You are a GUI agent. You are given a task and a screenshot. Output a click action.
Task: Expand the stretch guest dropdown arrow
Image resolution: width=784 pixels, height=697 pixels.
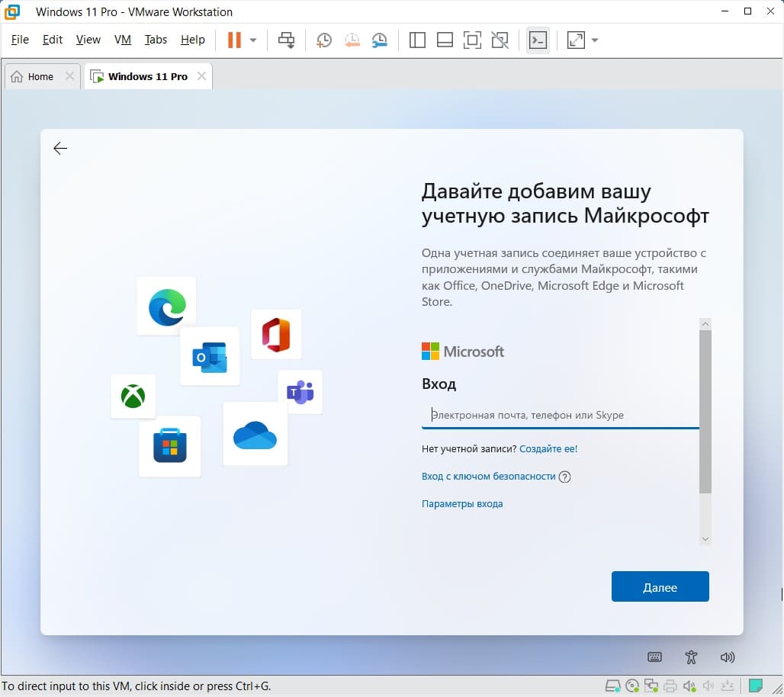pyautogui.click(x=595, y=40)
